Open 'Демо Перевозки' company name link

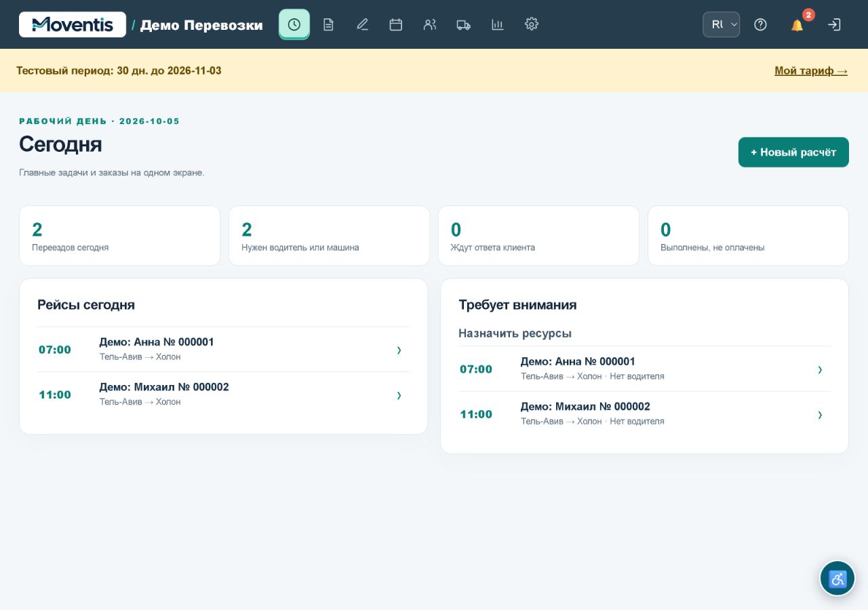[x=201, y=25]
